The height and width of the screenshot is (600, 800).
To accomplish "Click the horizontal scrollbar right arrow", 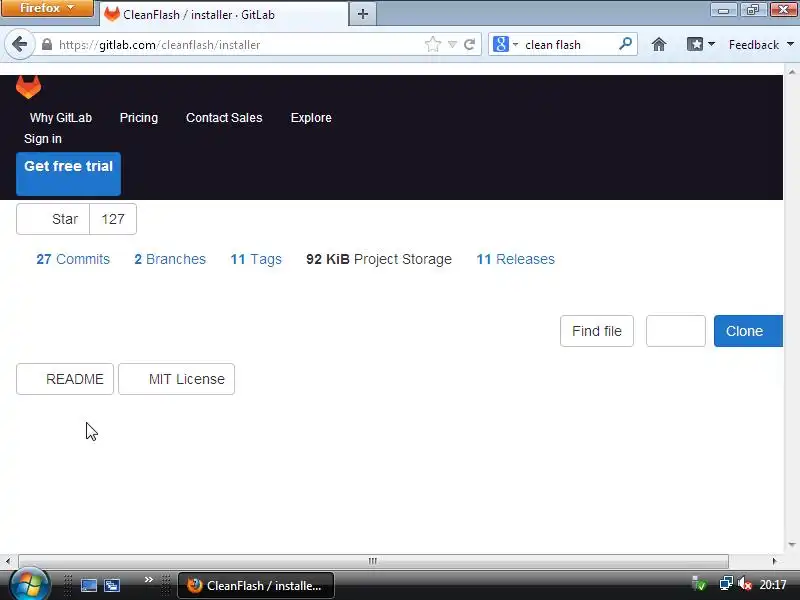I will click(x=774, y=561).
